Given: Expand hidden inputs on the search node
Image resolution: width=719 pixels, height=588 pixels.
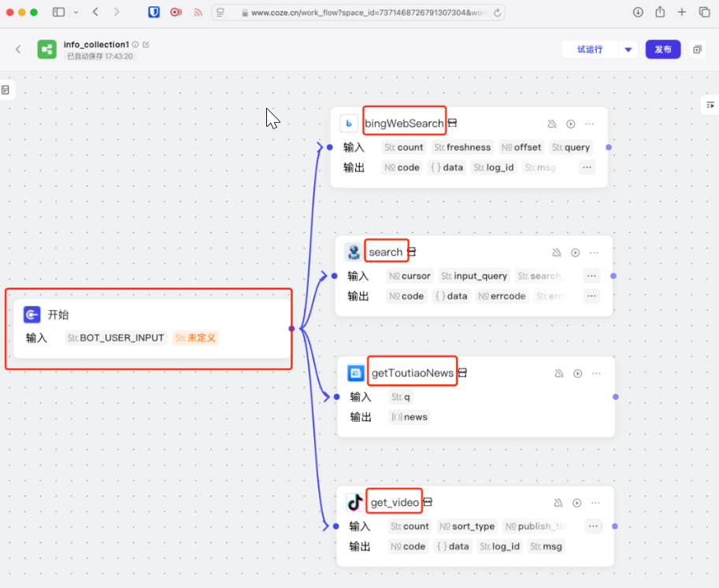Looking at the screenshot, I should (x=591, y=276).
